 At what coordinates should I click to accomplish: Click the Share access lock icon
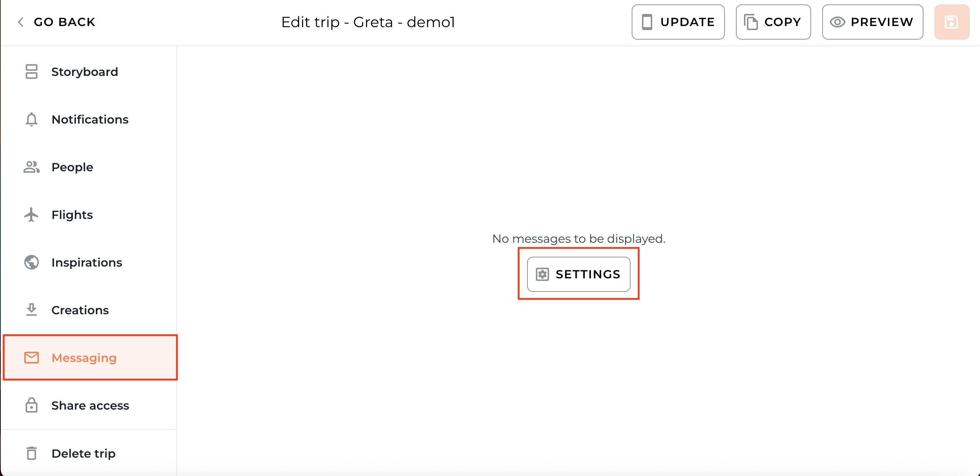31,405
